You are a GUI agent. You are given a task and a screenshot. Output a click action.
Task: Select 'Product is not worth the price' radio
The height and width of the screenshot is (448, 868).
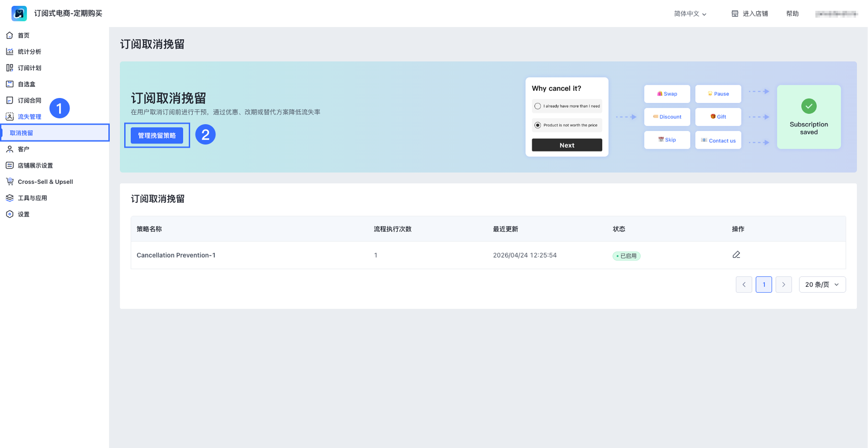tap(537, 125)
